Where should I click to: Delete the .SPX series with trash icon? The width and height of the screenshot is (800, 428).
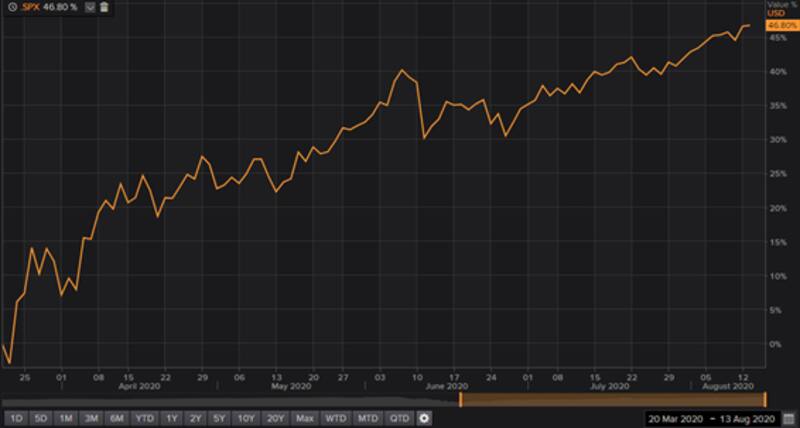(x=104, y=6)
